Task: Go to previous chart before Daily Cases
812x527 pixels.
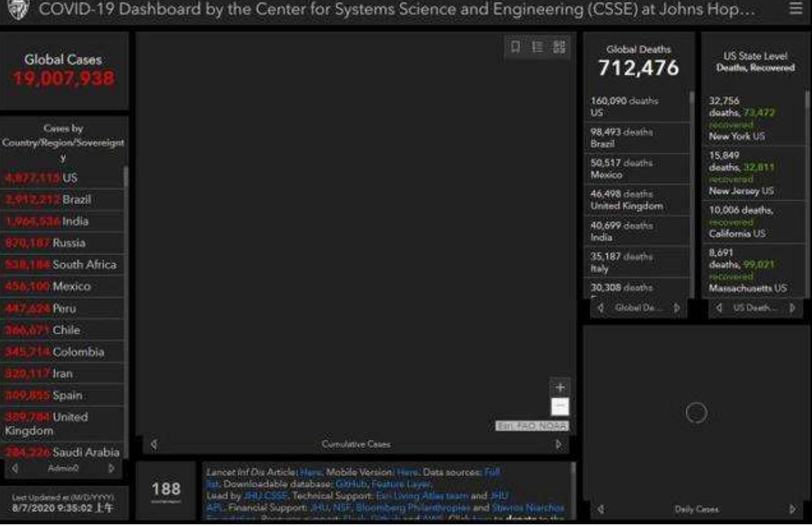Action: tap(601, 509)
